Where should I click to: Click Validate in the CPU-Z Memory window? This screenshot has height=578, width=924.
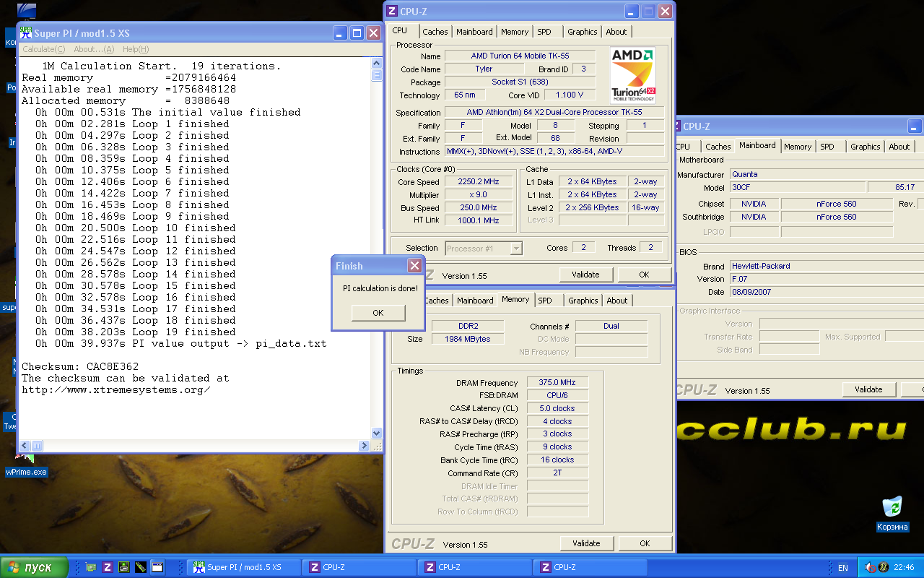(586, 543)
